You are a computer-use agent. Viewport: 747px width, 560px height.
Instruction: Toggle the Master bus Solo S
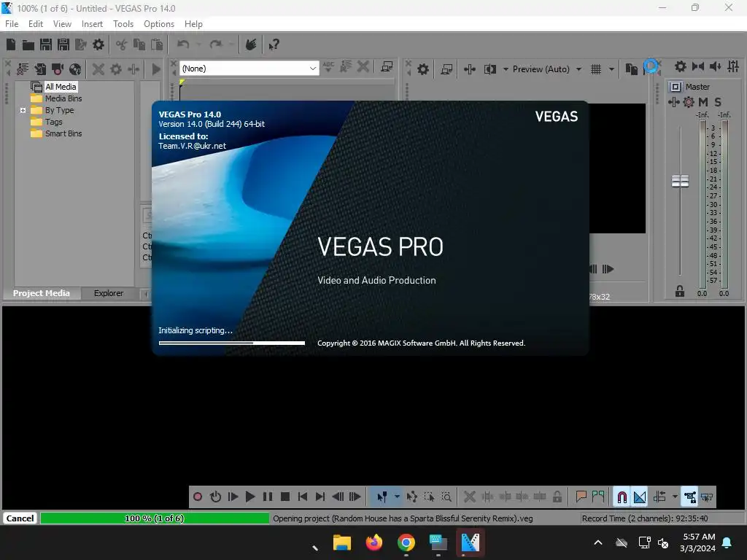[x=718, y=102]
